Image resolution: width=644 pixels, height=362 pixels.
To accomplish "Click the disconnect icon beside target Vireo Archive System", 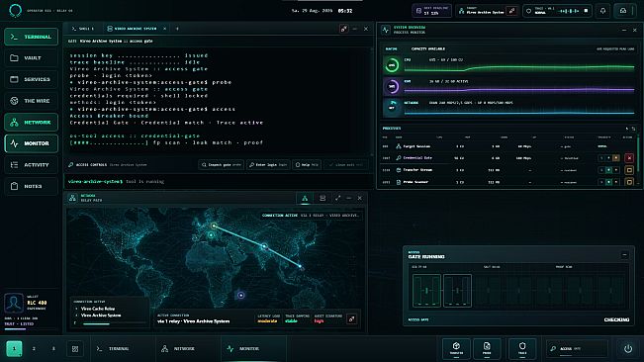I will pyautogui.click(x=511, y=11).
